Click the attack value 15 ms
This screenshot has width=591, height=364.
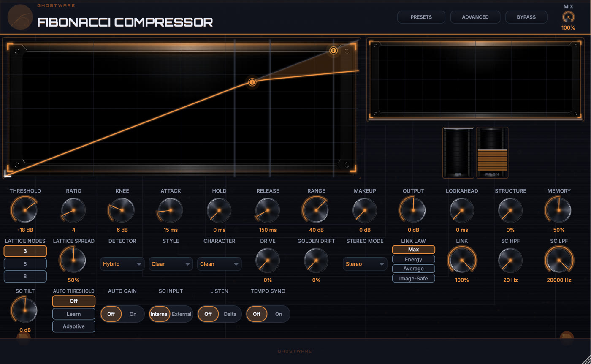tap(171, 230)
